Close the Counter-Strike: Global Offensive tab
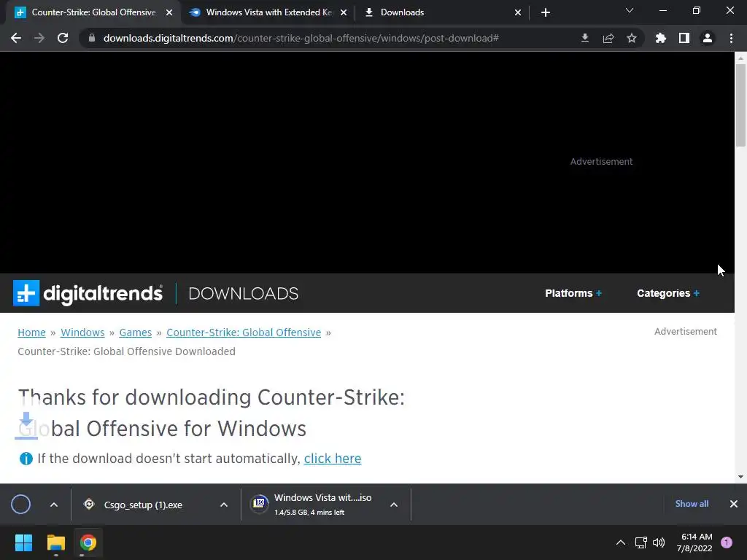The height and width of the screenshot is (560, 747). tap(169, 12)
